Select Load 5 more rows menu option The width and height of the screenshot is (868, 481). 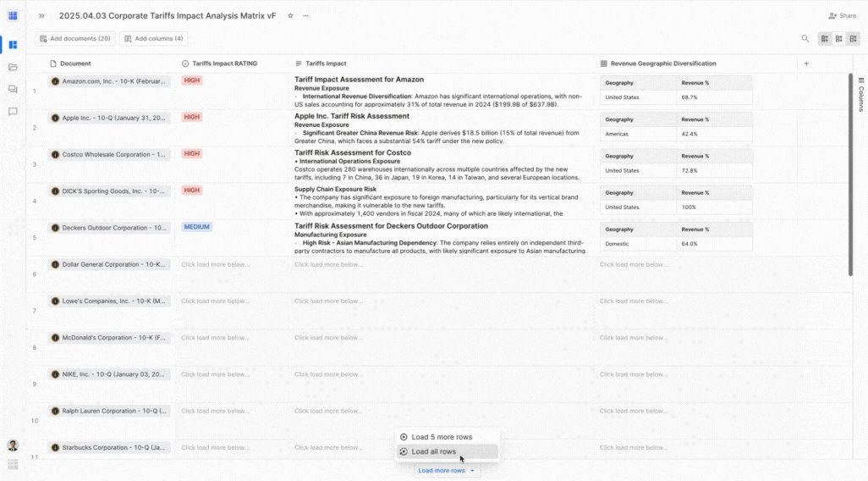coord(448,437)
